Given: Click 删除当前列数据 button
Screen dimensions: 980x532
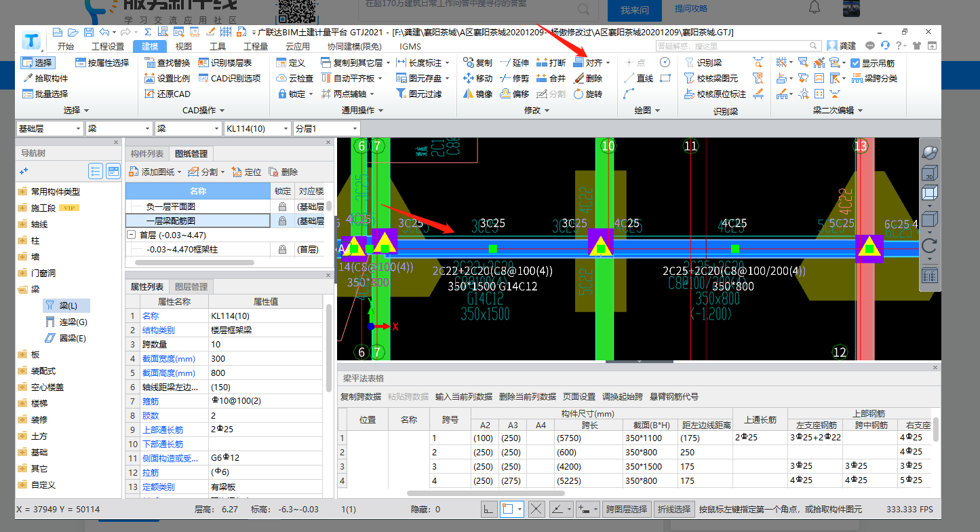Looking at the screenshot, I should pos(528,396).
